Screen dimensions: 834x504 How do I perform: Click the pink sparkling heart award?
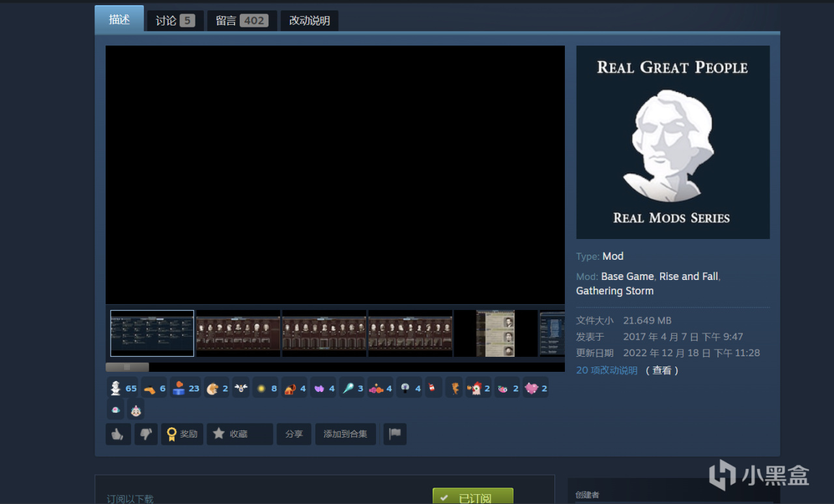536,389
